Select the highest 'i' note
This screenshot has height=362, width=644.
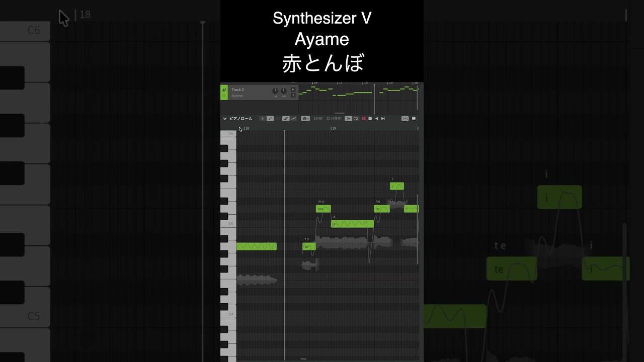397,186
